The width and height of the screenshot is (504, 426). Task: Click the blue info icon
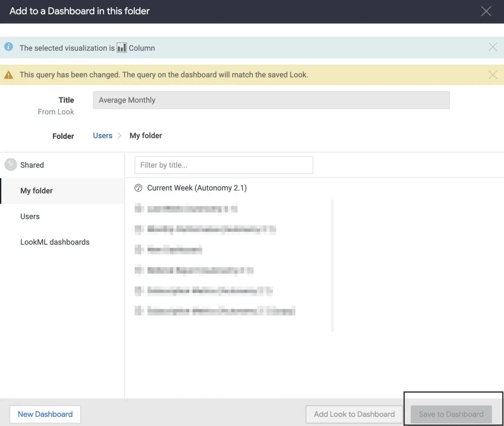point(9,47)
